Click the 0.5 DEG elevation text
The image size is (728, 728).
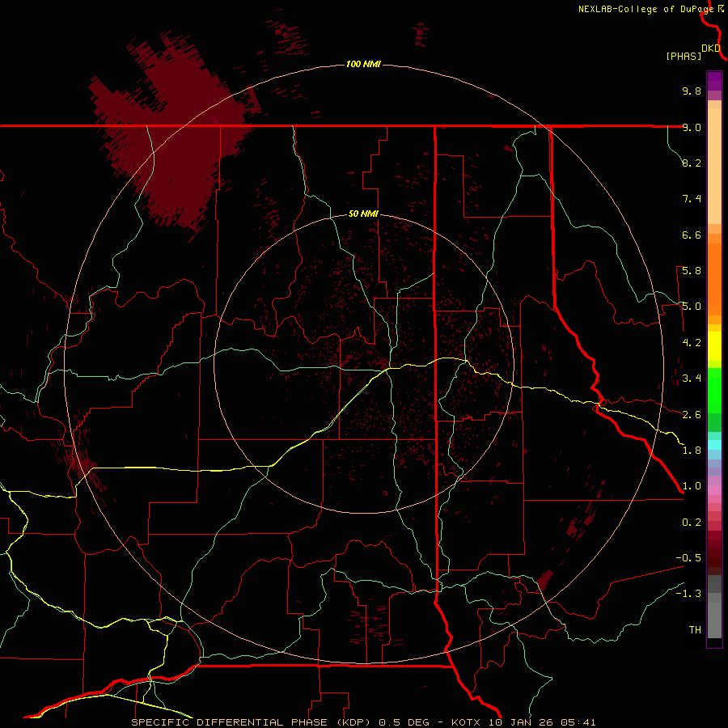coord(411,722)
